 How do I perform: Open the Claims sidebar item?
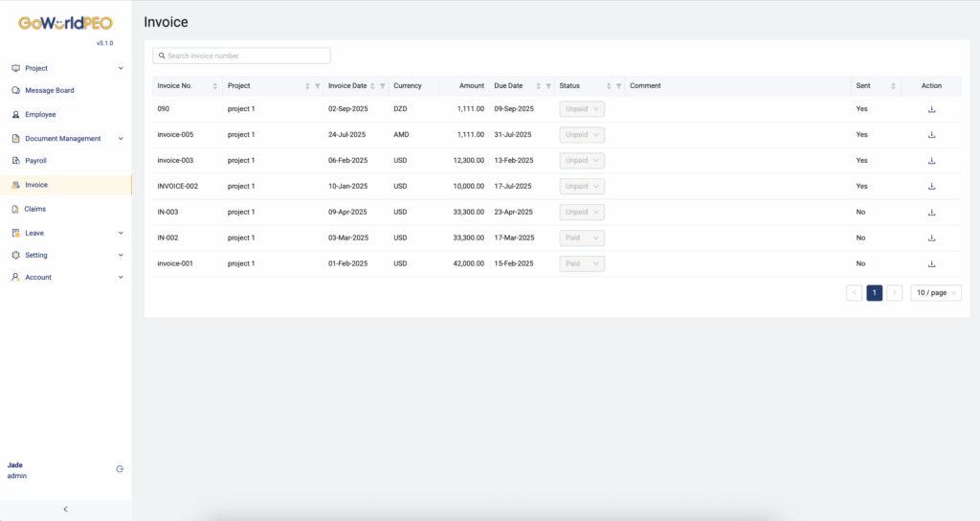pyautogui.click(x=34, y=209)
